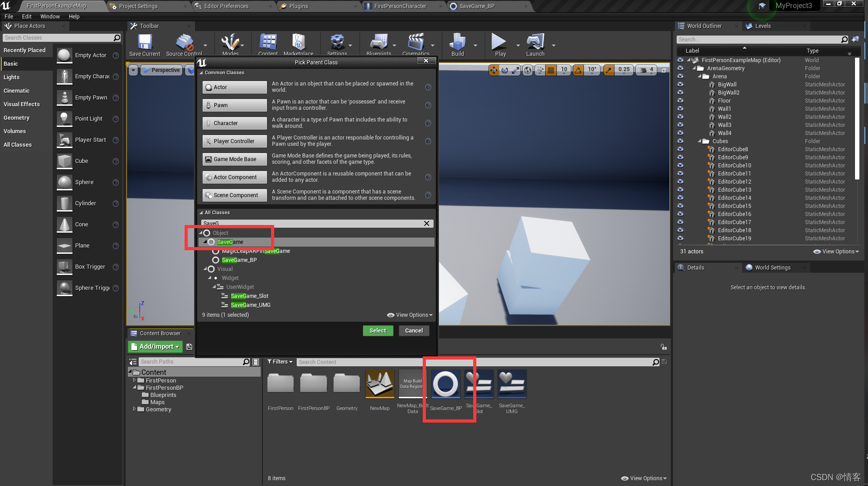Screen dimensions: 868x486
Task: Expand the Geometry folder in Content tree
Action: pos(134,409)
